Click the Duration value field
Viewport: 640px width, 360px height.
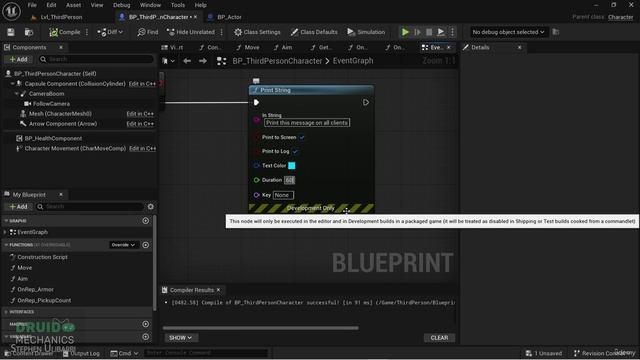[289, 180]
